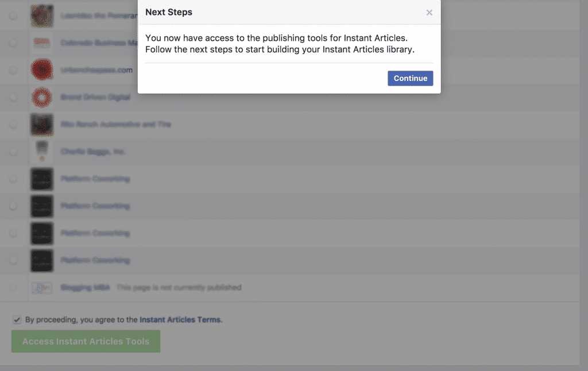Click the Rita Ranch Automotive and Tire name

[x=115, y=125]
